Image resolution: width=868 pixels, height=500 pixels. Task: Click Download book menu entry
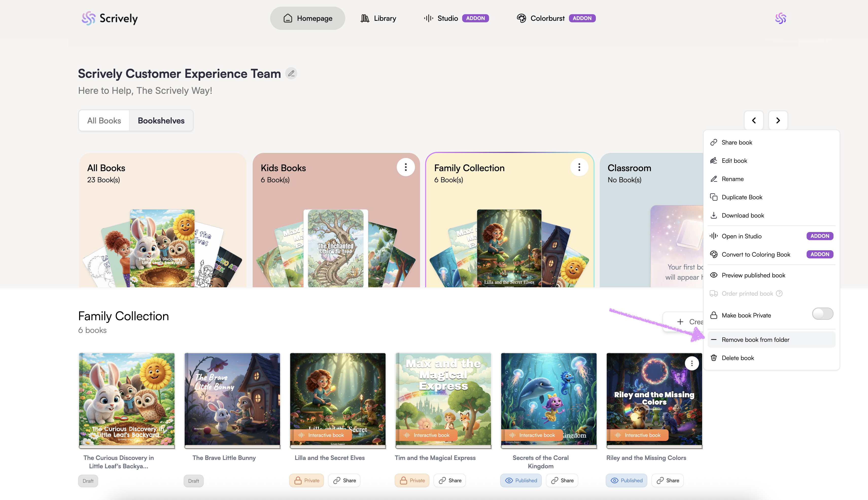click(743, 215)
